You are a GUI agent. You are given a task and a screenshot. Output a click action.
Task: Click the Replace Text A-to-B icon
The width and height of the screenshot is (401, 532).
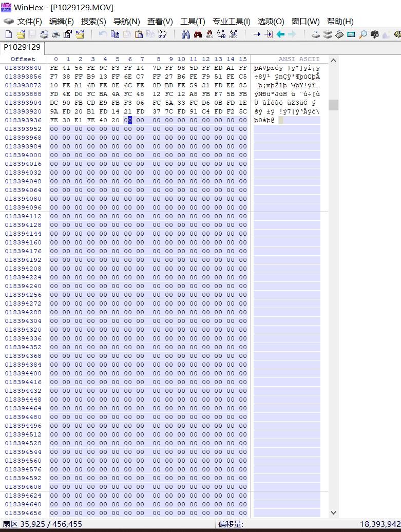point(221,34)
